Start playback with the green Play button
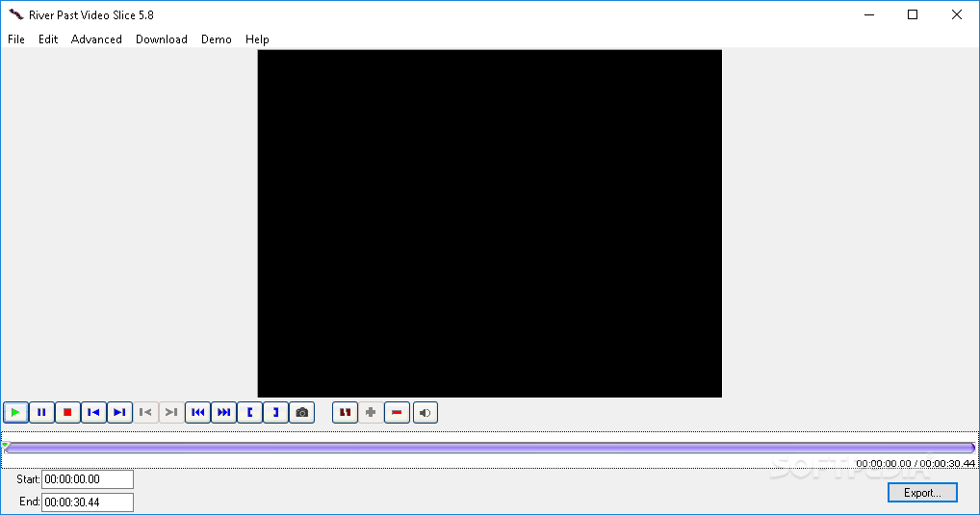 coord(15,413)
